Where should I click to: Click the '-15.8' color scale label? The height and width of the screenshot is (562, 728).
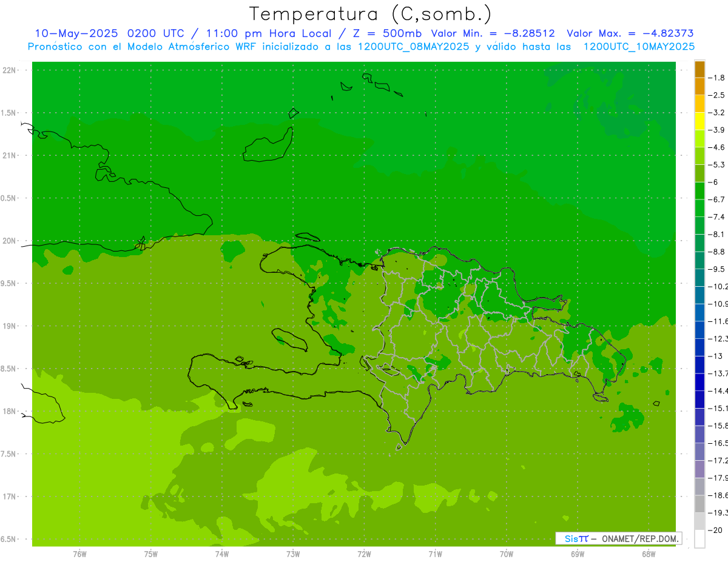718,426
